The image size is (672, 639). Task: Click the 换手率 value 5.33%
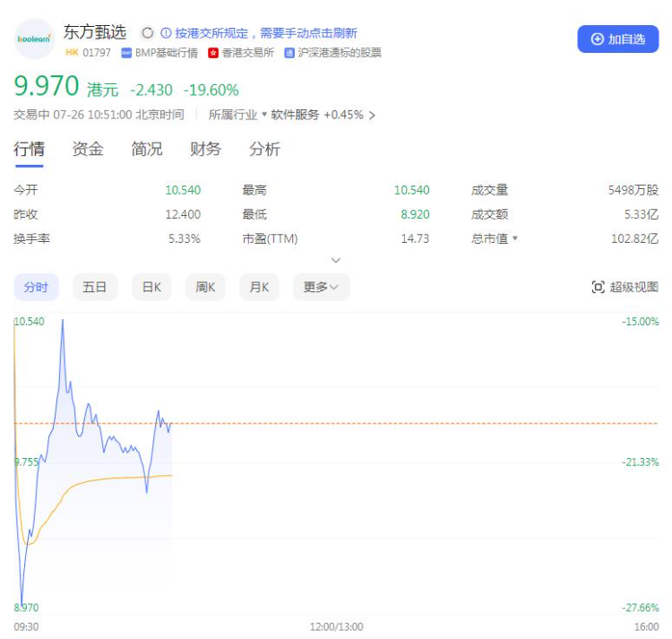[x=185, y=238]
